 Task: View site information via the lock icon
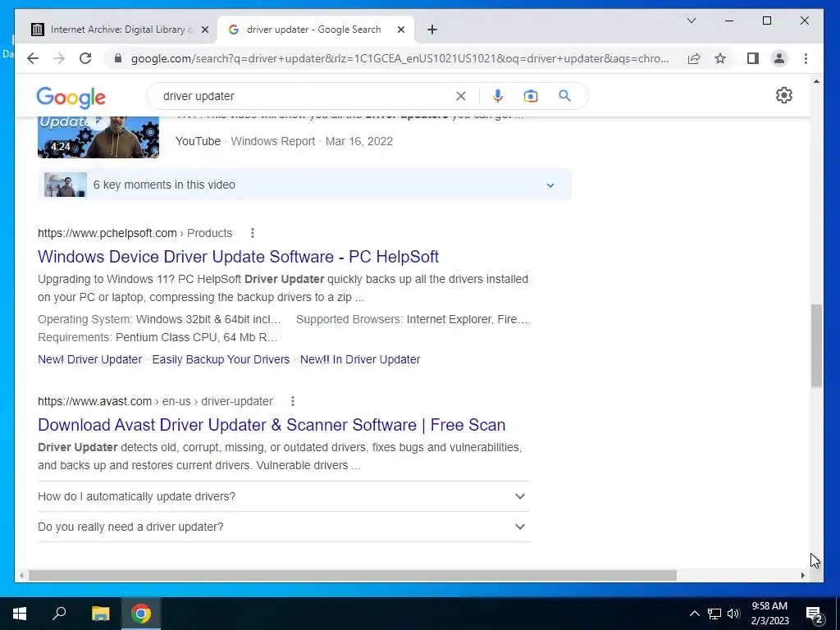118,58
